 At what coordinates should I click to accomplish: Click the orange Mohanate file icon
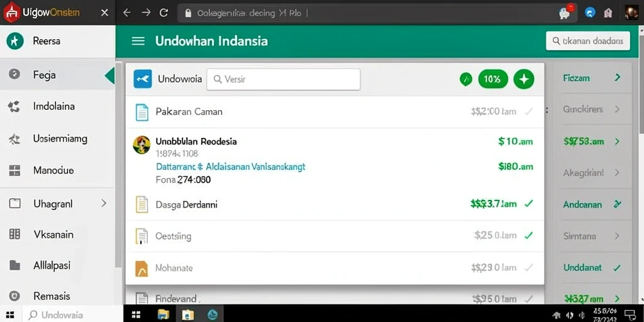(142, 268)
